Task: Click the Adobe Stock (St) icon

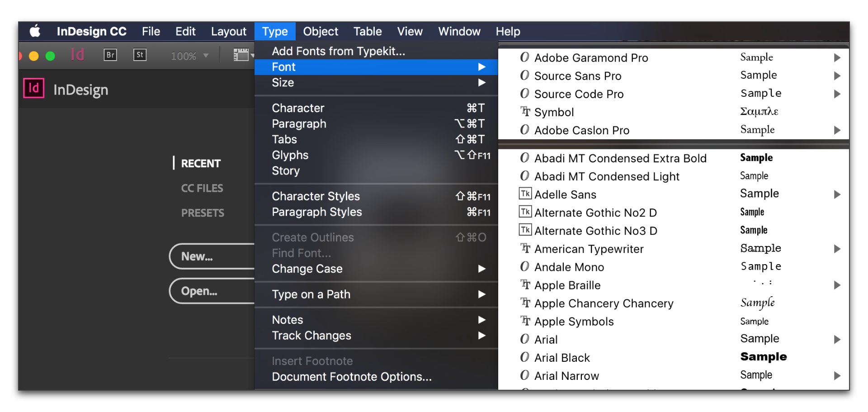Action: coord(140,55)
